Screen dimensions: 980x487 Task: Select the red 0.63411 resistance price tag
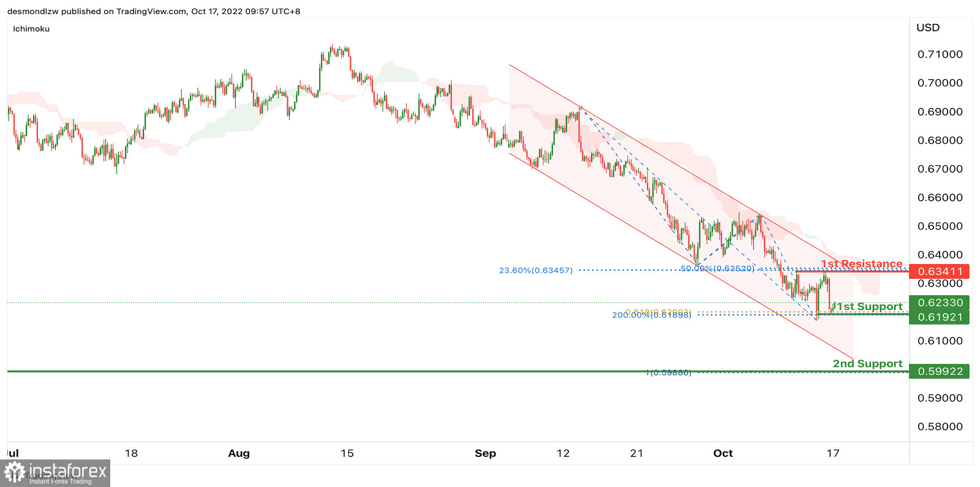coord(940,271)
